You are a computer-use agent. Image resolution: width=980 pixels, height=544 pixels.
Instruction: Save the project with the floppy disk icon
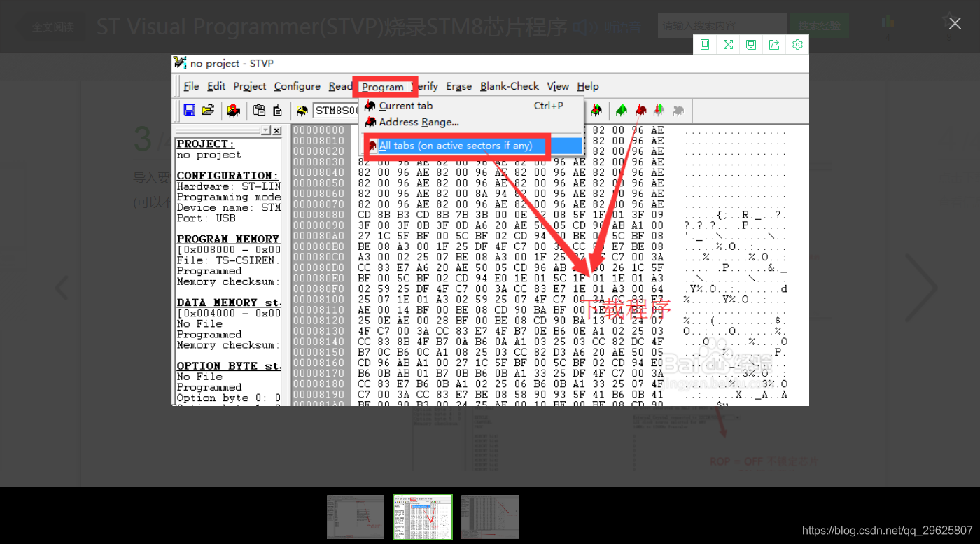pyautogui.click(x=189, y=110)
